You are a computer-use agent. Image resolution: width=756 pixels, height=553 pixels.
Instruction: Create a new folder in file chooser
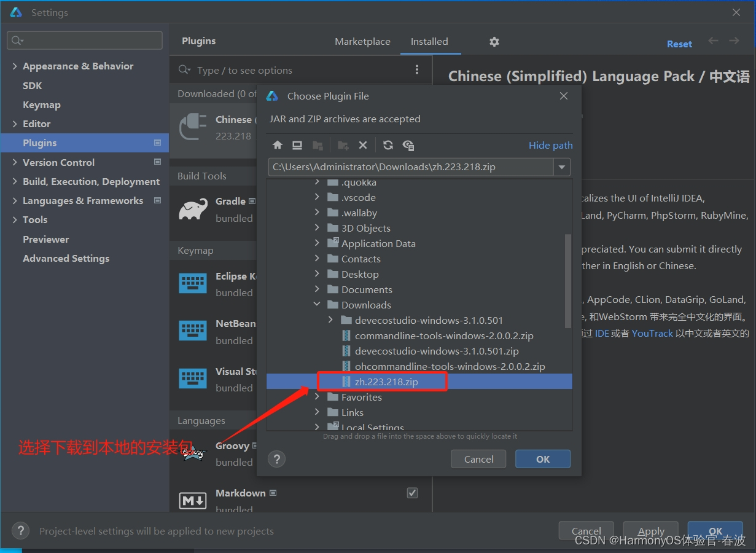click(x=343, y=145)
